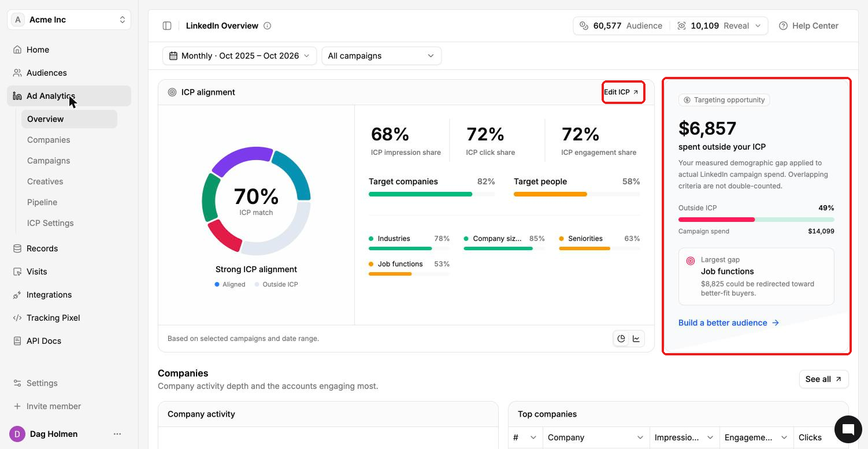Click the Help Center question icon
Image resolution: width=868 pixels, height=449 pixels.
783,25
